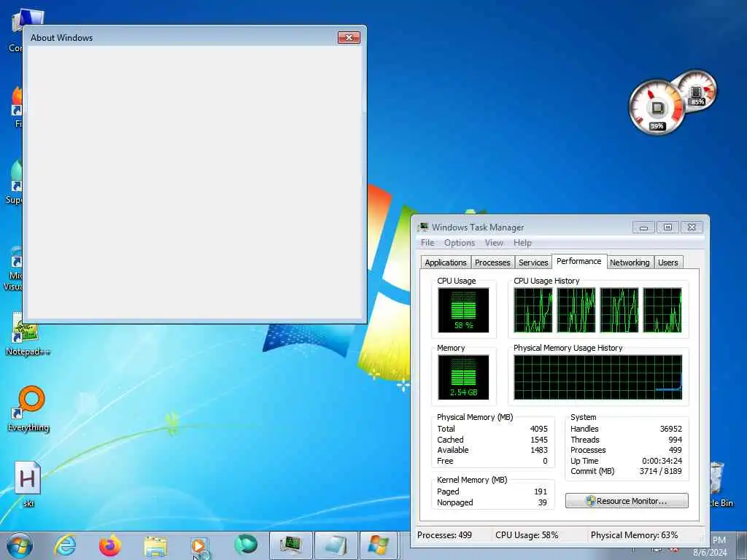Open the Windows Start orb
Screen dimensions: 747x560
[x=20, y=545]
